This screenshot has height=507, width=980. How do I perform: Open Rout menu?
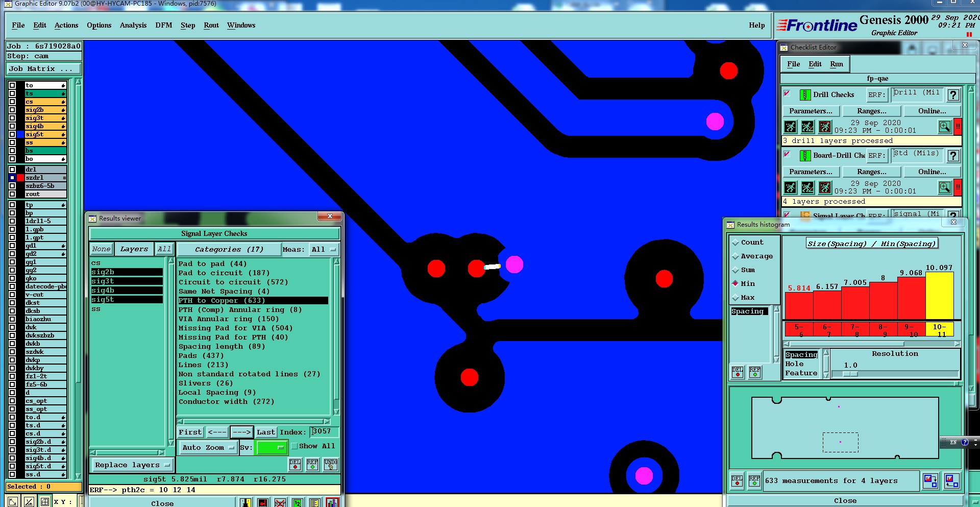click(x=211, y=26)
